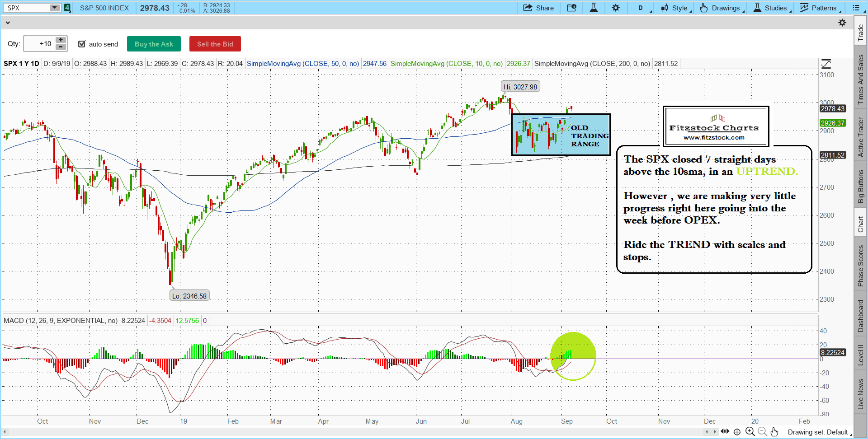The height and width of the screenshot is (439, 868).
Task: Open the SPX symbol dropdown arrow
Action: (54, 8)
